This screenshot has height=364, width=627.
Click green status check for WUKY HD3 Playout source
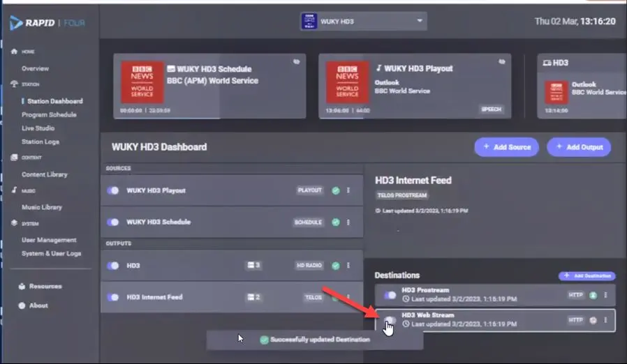coord(336,190)
